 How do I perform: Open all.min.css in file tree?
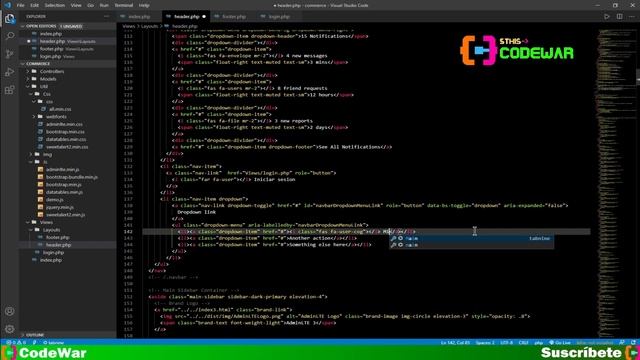pyautogui.click(x=60, y=109)
